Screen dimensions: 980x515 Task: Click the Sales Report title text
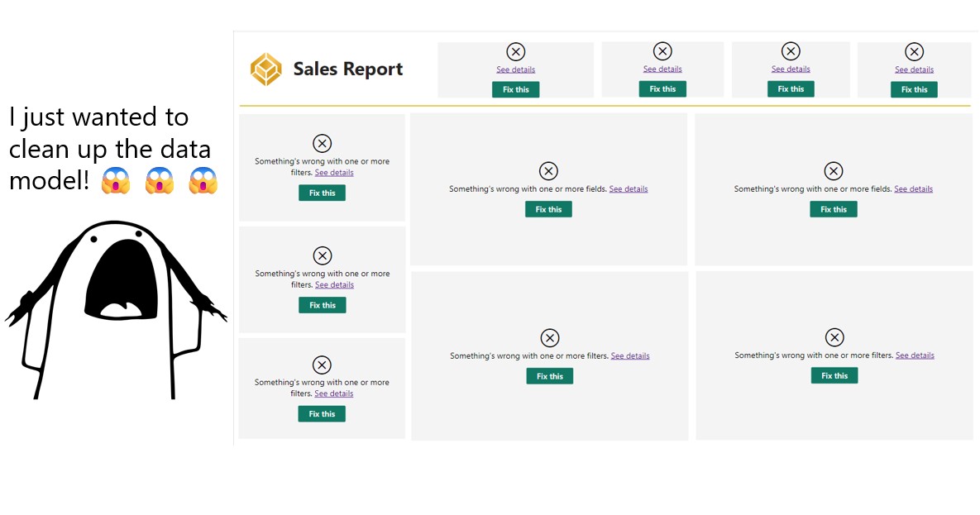[348, 69]
